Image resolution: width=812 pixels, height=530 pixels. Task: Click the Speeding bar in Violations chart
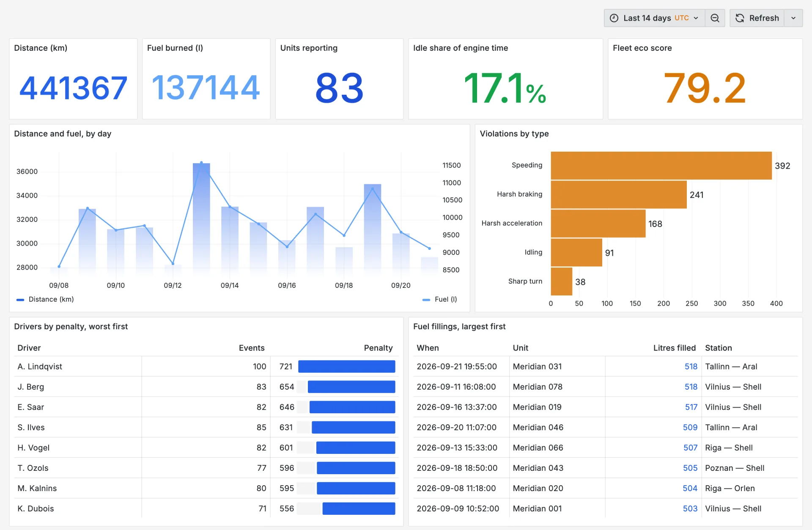pyautogui.click(x=661, y=166)
